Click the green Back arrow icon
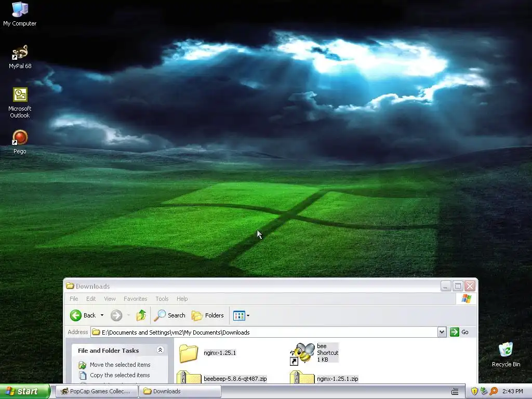The height and width of the screenshot is (399, 532). tap(76, 315)
